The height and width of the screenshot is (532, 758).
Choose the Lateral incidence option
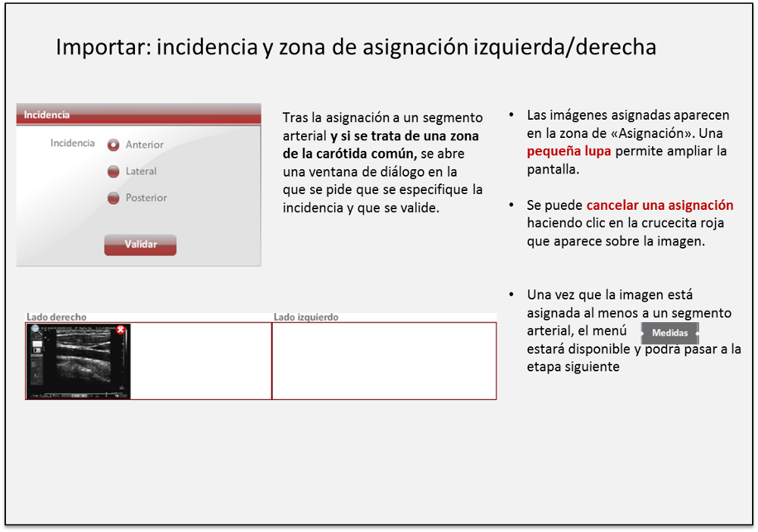coord(114,171)
